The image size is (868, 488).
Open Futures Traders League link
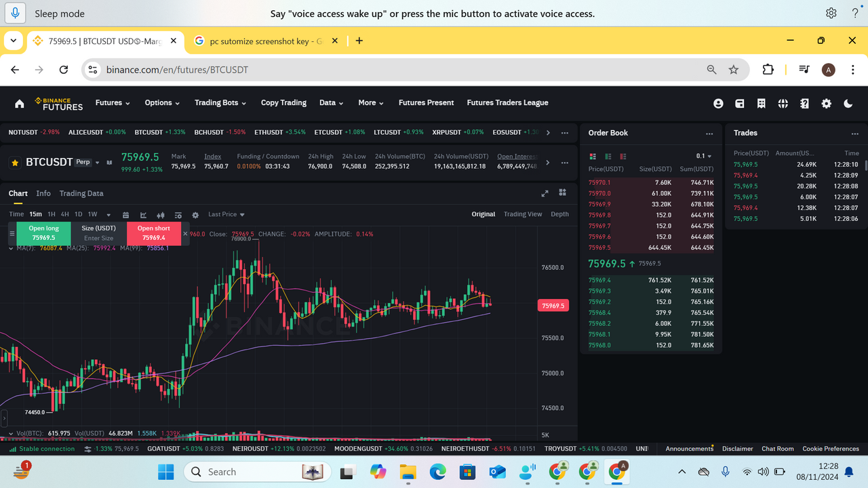pyautogui.click(x=507, y=103)
